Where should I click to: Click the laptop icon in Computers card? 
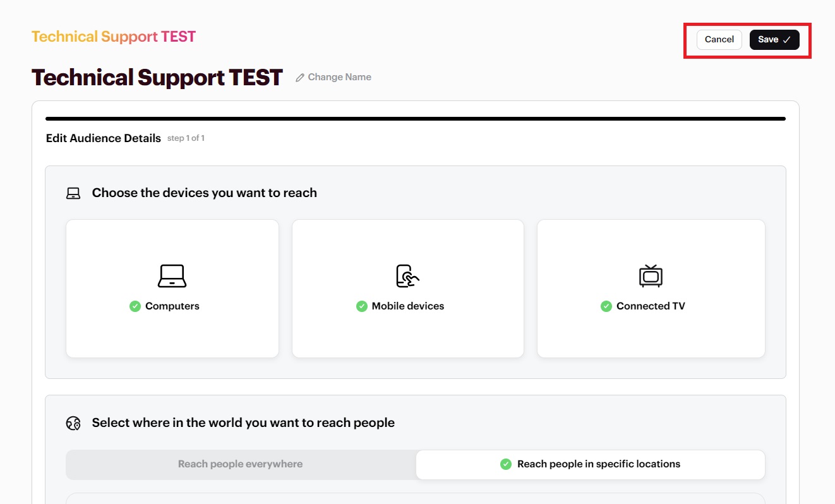click(172, 276)
